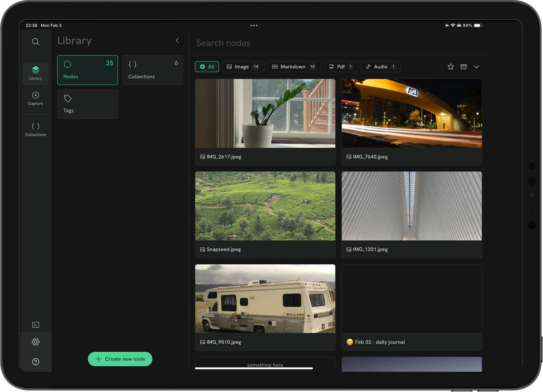The height and width of the screenshot is (392, 543).
Task: Open the IMG_9510.jpeg camper van thumbnail
Action: click(265, 299)
